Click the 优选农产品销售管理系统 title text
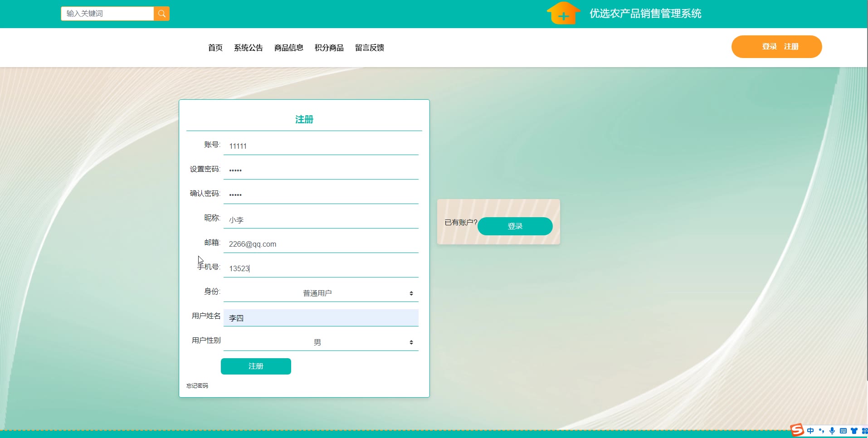 tap(645, 14)
